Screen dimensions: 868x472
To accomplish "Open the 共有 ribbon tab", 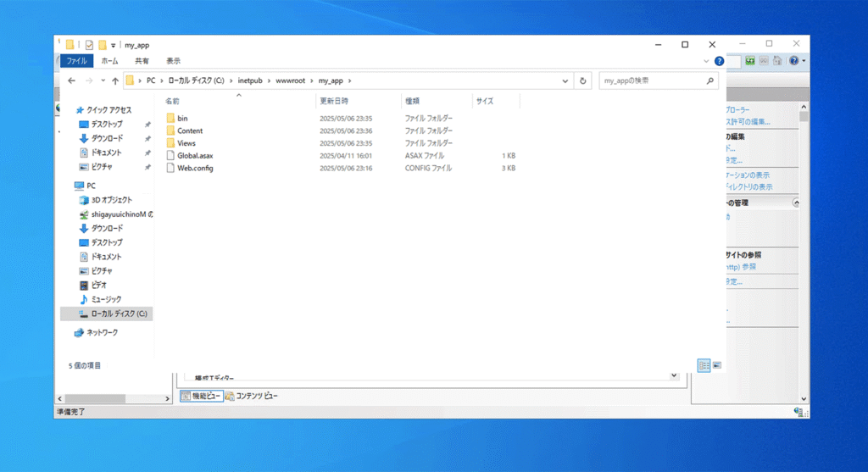I will [142, 61].
